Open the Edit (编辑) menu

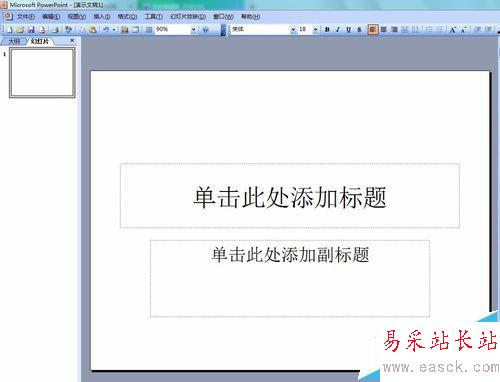(51, 16)
